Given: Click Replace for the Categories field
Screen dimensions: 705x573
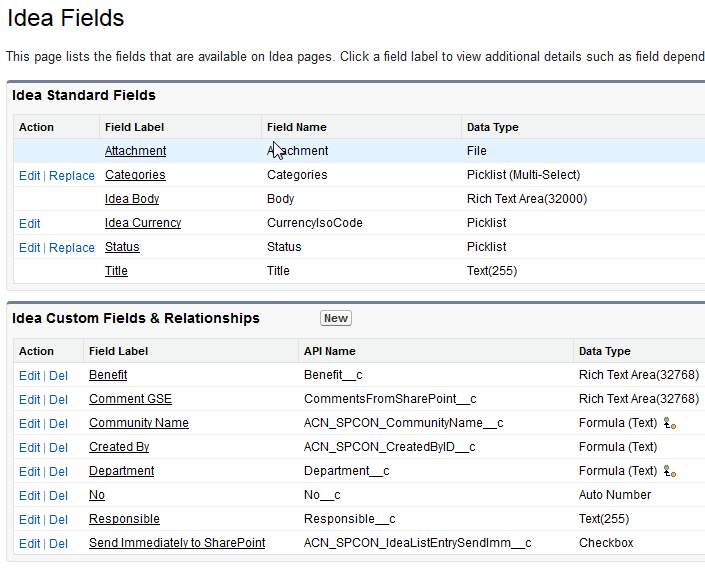Looking at the screenshot, I should click(72, 176).
